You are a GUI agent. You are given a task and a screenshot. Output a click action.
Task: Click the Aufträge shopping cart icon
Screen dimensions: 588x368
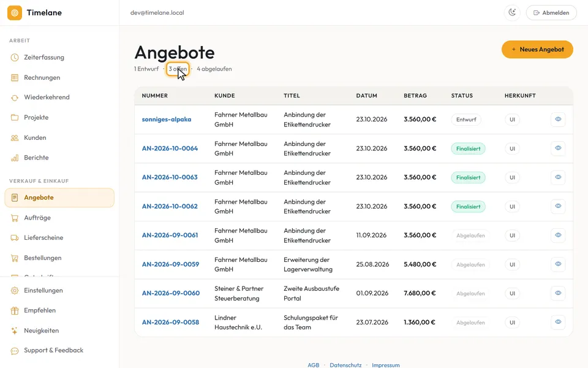coord(15,218)
